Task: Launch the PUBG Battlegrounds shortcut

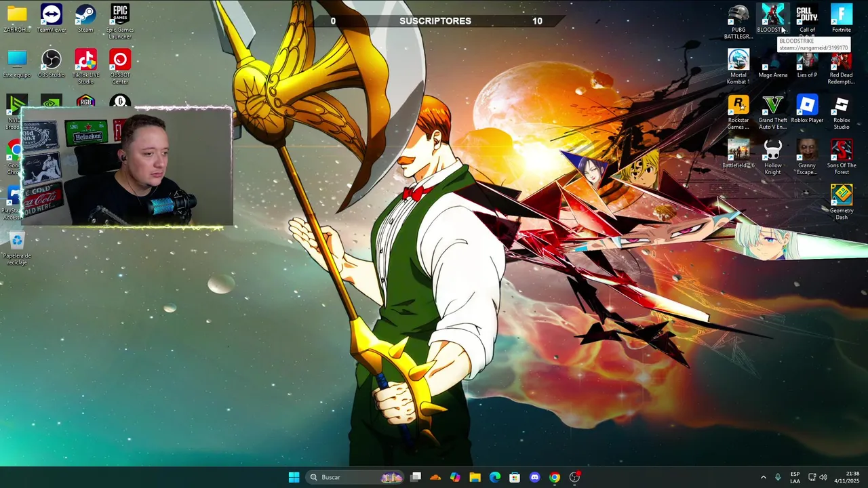Action: [738, 22]
